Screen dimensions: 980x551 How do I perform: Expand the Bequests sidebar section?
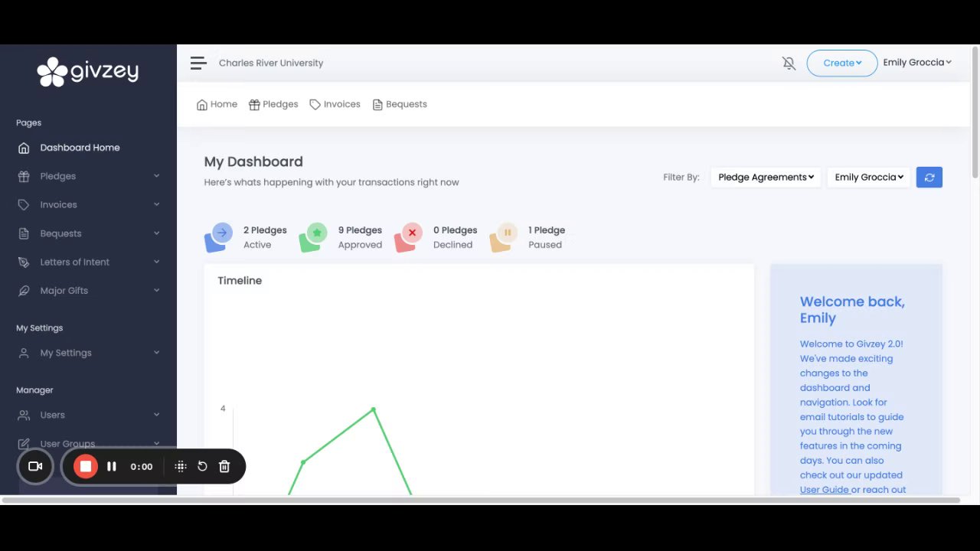point(156,233)
